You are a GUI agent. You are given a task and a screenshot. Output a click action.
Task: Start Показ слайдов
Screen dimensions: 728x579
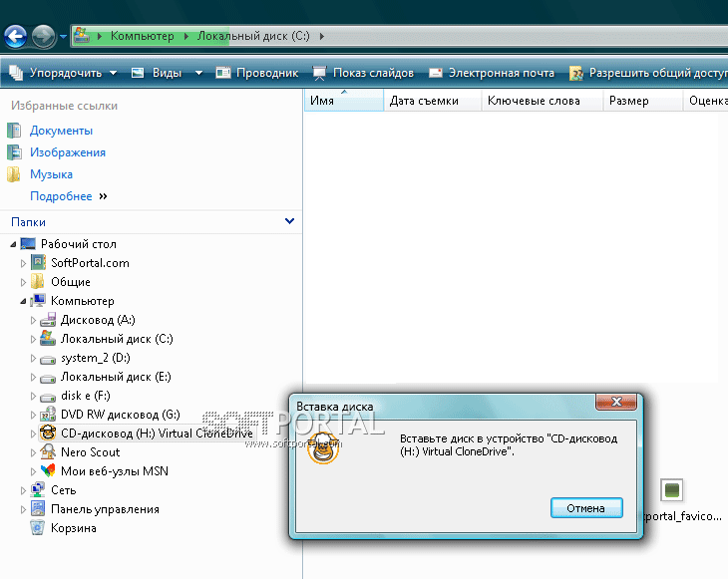[x=373, y=73]
